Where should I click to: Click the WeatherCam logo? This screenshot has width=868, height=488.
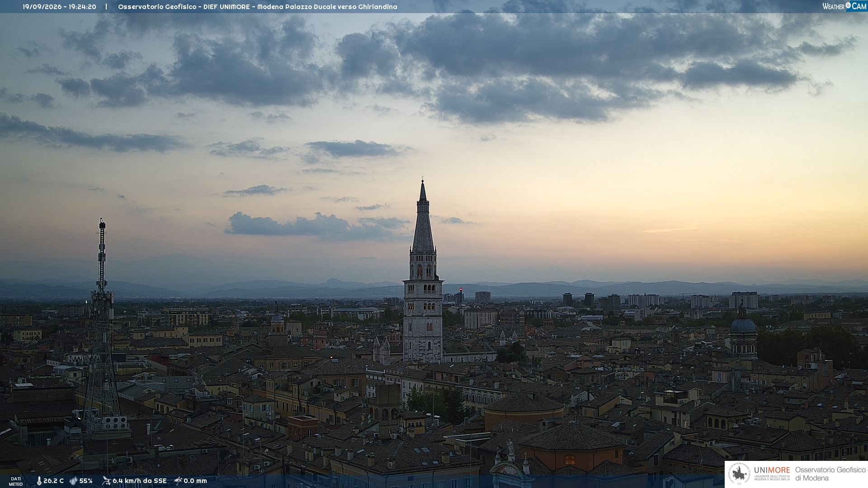pos(844,6)
